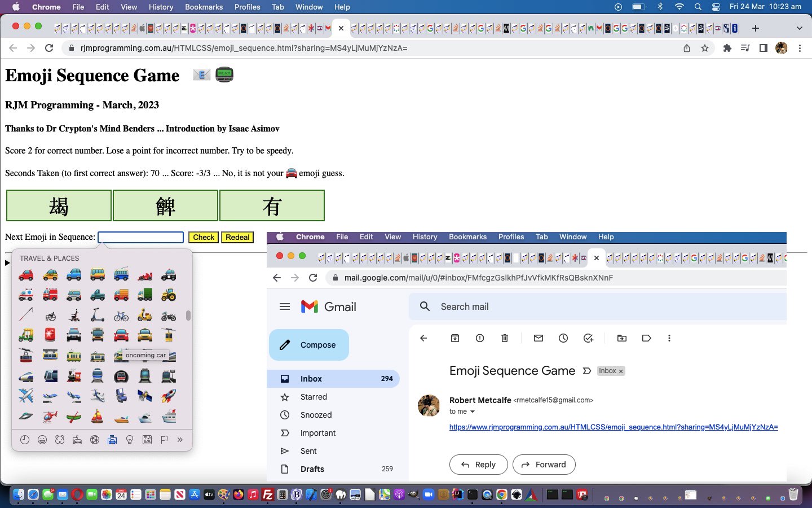Open the History menu
The width and height of the screenshot is (812, 508).
click(x=160, y=7)
